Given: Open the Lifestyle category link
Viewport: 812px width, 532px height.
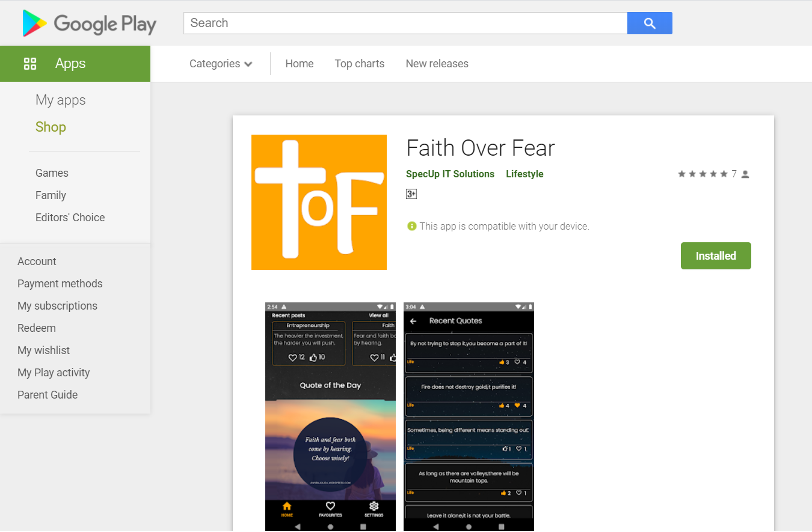Looking at the screenshot, I should click(x=524, y=174).
